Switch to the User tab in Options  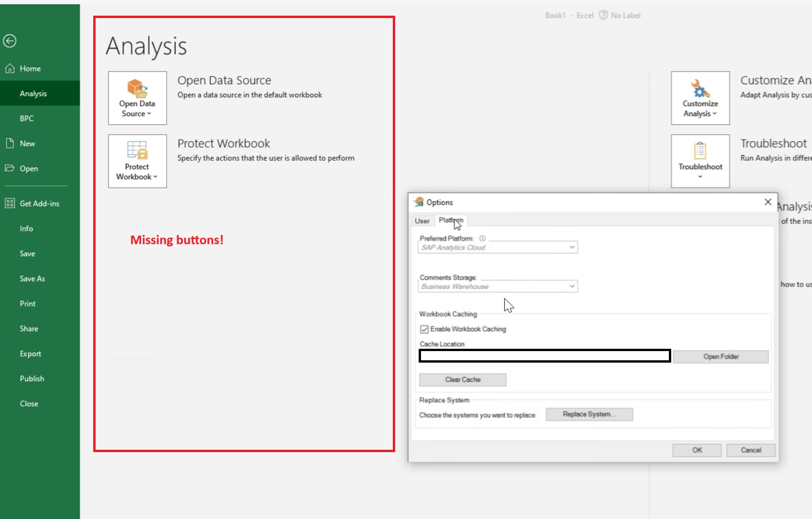(422, 221)
